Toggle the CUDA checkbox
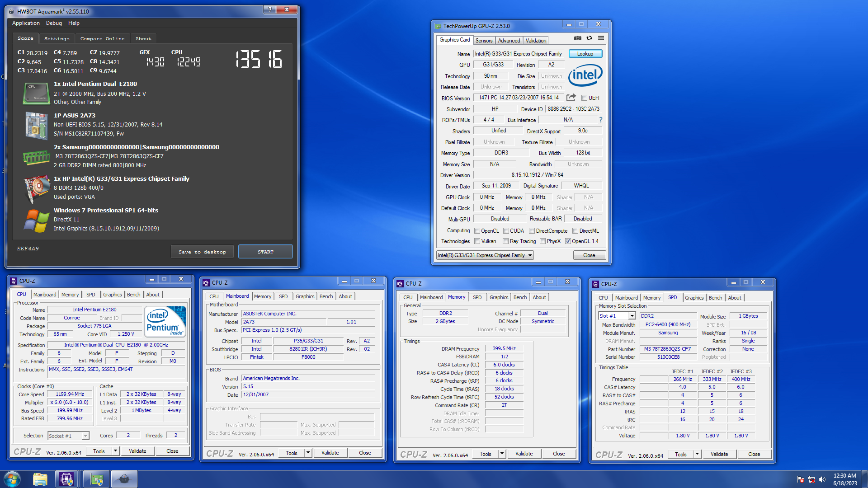The height and width of the screenshot is (488, 868). 506,231
